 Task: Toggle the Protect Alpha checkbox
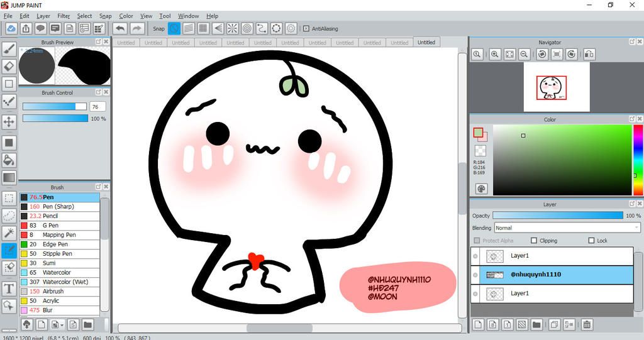coord(477,241)
